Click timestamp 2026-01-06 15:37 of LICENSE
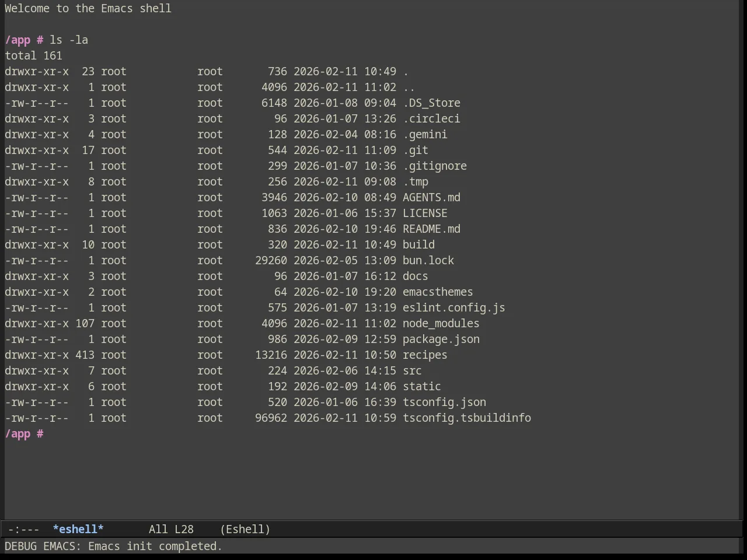The height and width of the screenshot is (560, 747). (345, 213)
